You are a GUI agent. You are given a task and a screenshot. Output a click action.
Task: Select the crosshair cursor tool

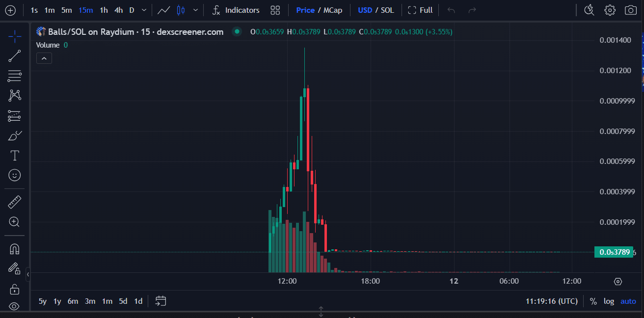point(15,36)
